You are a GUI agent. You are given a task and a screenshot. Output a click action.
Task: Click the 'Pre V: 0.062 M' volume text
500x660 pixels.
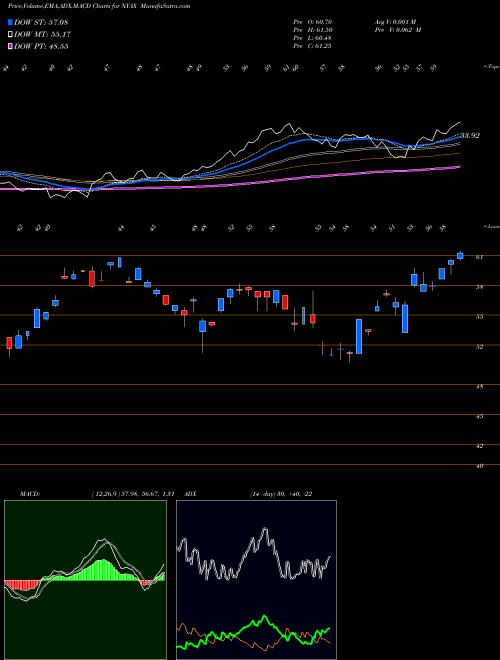(400, 30)
